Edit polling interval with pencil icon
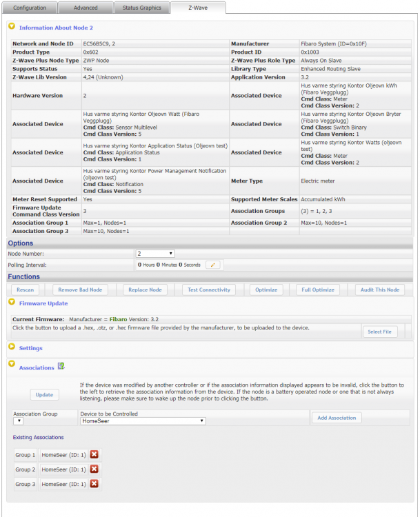This screenshot has width=420, height=517. [x=213, y=265]
